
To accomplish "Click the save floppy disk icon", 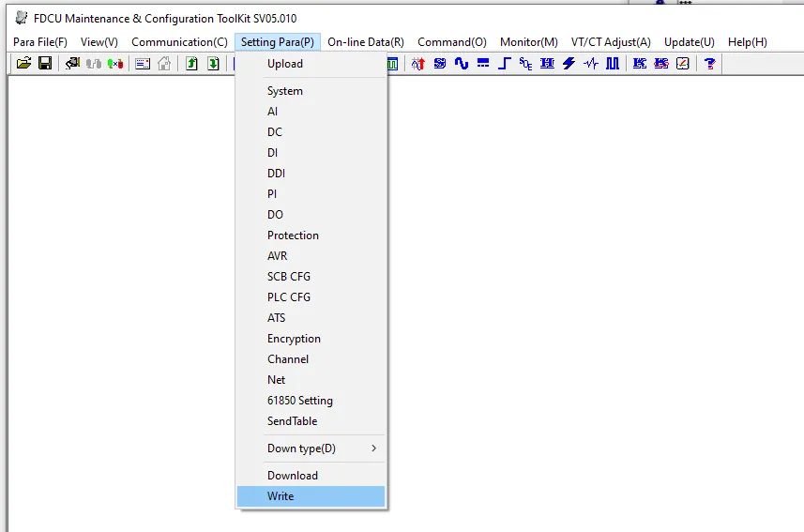I will [45, 64].
